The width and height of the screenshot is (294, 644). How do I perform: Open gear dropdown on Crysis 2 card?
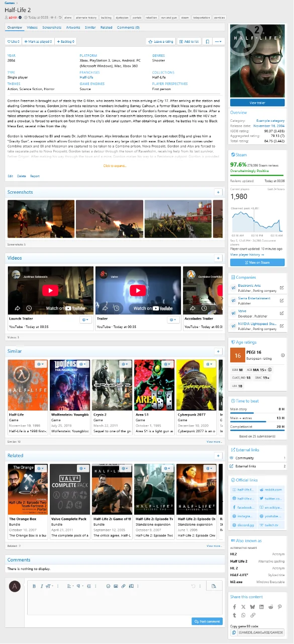click(125, 364)
